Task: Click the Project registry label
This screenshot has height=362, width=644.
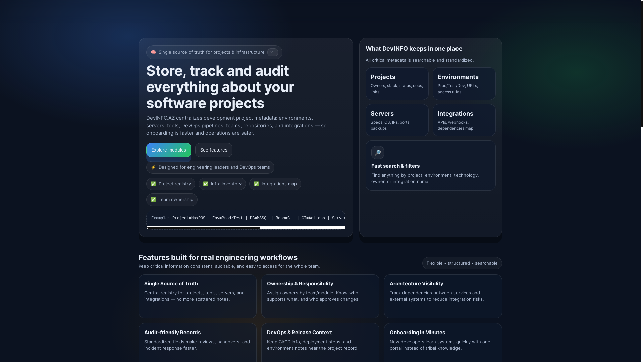Action: [x=175, y=184]
